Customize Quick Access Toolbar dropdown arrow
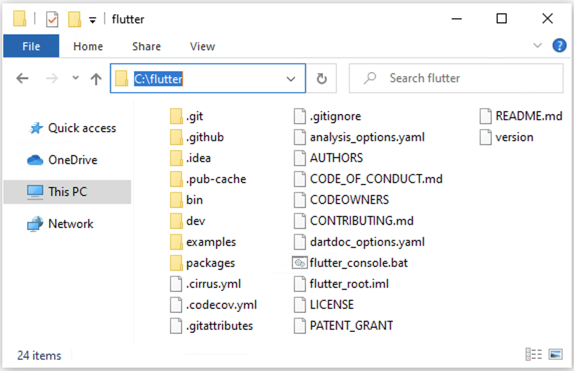 click(x=93, y=20)
